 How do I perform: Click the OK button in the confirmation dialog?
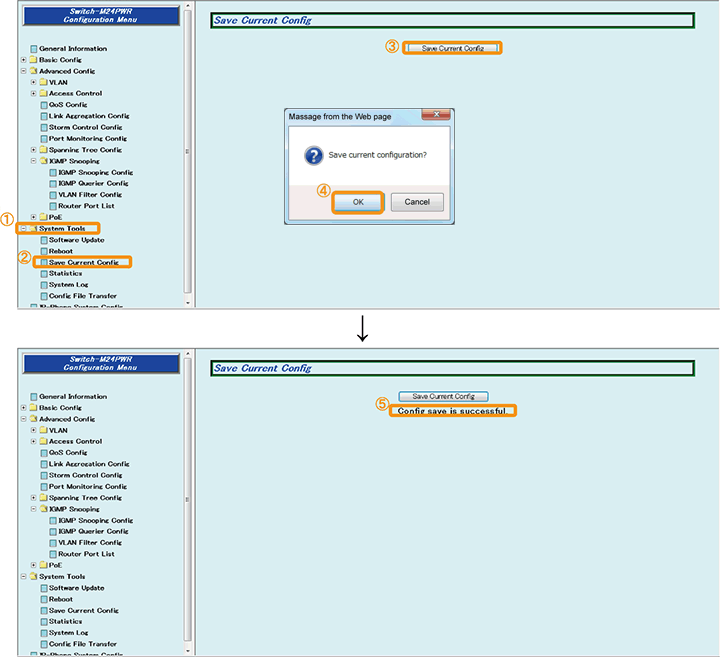tap(358, 202)
